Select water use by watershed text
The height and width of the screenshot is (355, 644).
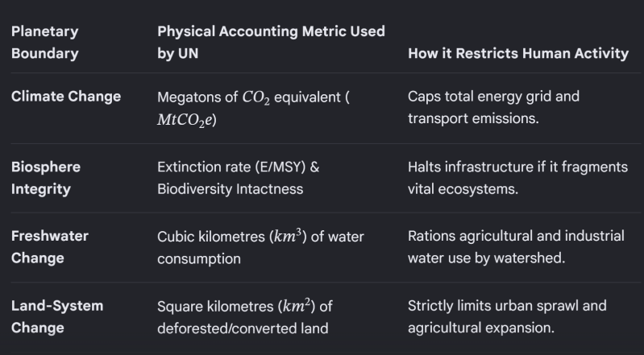(486, 258)
